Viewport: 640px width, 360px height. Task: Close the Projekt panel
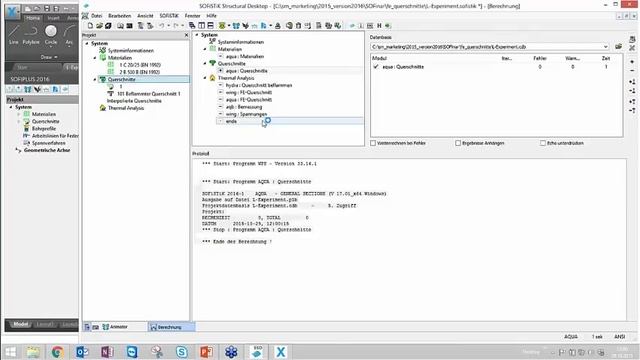pos(187,36)
